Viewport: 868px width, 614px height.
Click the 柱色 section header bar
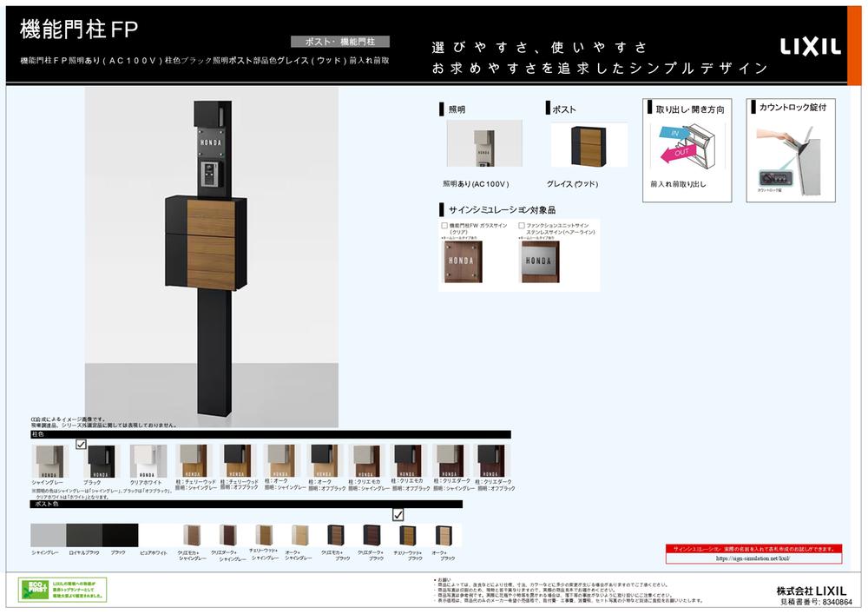270,433
